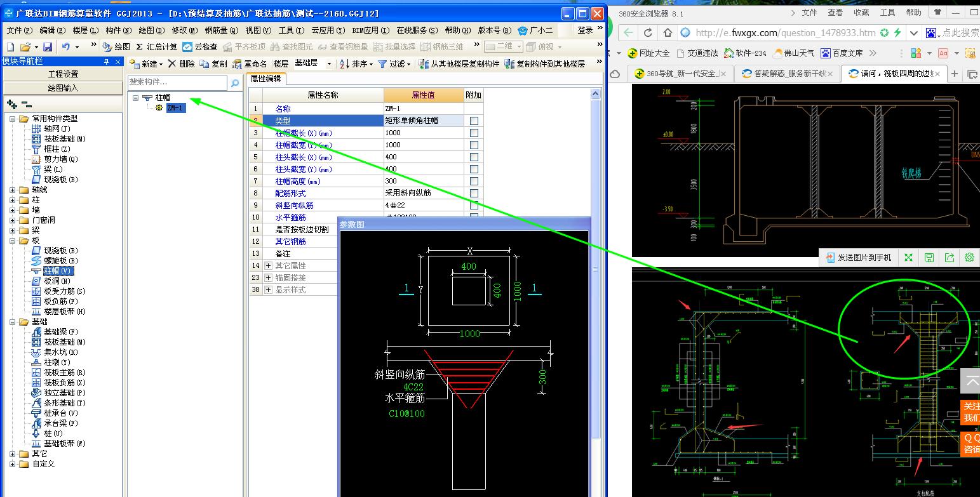
Task: Select 集水坑(K) under 基础
Action: click(61, 352)
